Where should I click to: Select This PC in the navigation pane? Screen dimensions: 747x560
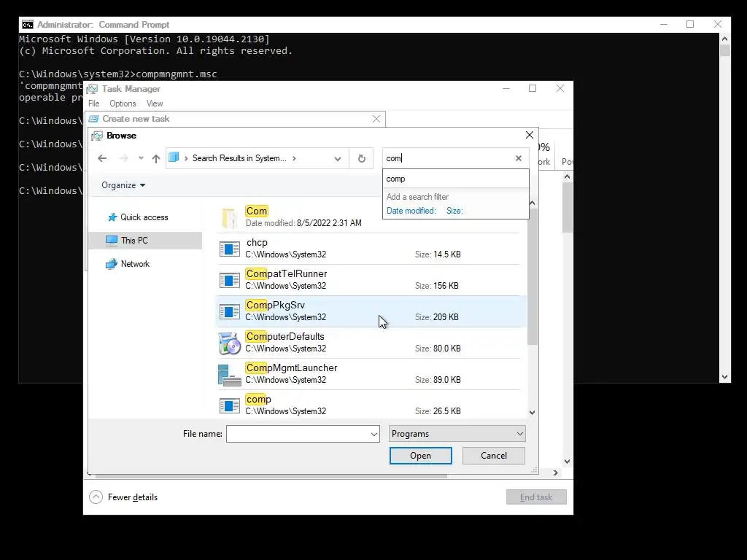pos(134,241)
